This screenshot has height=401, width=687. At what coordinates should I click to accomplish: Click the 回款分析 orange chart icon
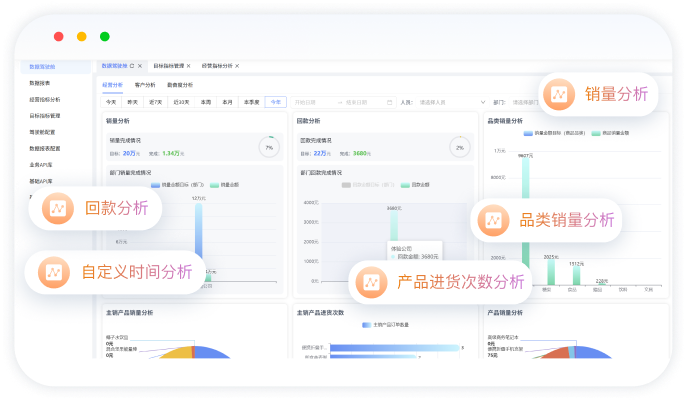point(57,208)
